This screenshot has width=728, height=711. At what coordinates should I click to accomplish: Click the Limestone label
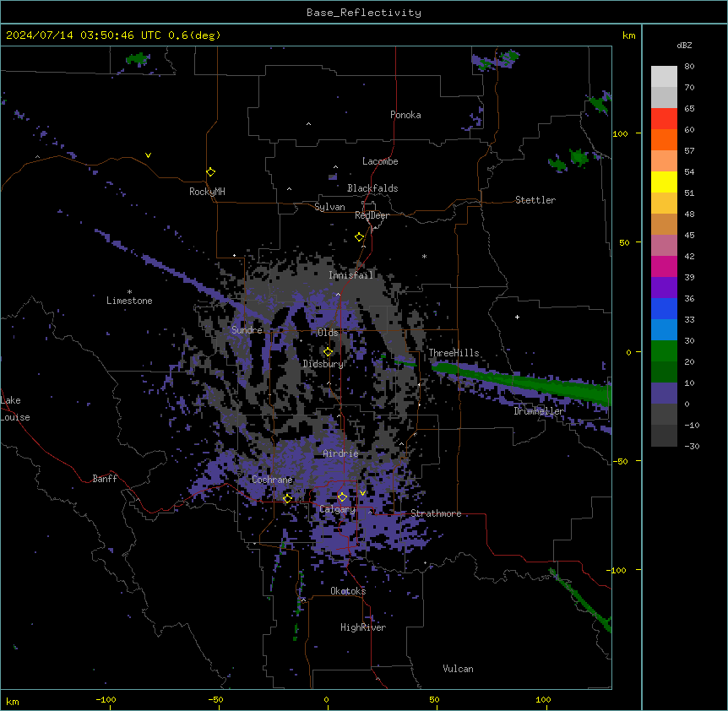coord(129,301)
